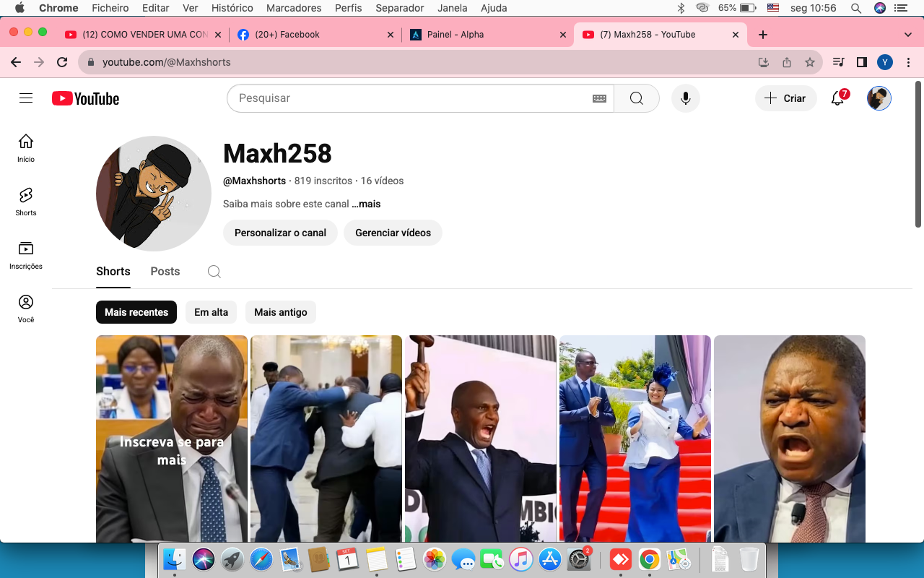The height and width of the screenshot is (578, 924).
Task: Open the Você sidebar item
Action: coord(26,309)
